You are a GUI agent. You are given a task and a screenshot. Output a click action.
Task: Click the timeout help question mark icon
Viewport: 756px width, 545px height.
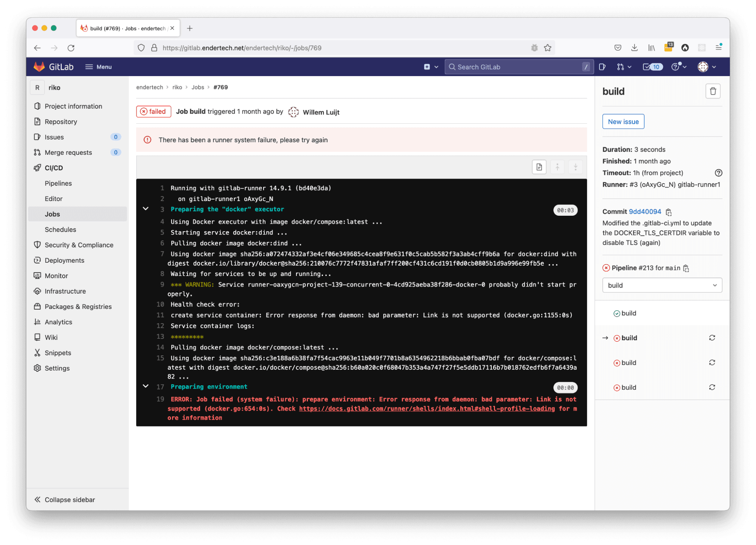(718, 173)
